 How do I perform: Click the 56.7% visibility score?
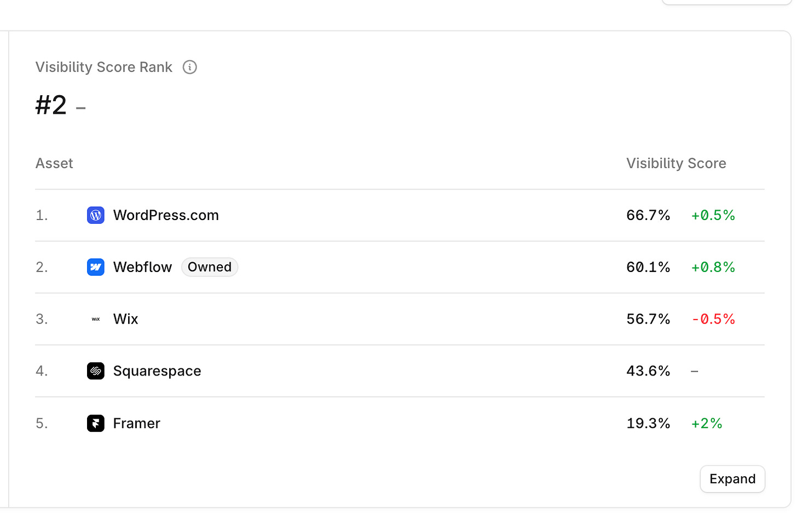pos(648,319)
